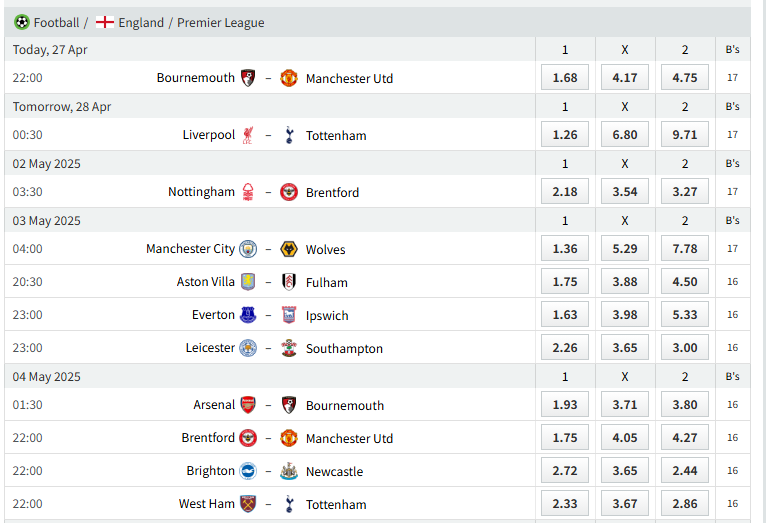The image size is (766, 523).
Task: Go to England breadcrumb link
Action: point(141,22)
